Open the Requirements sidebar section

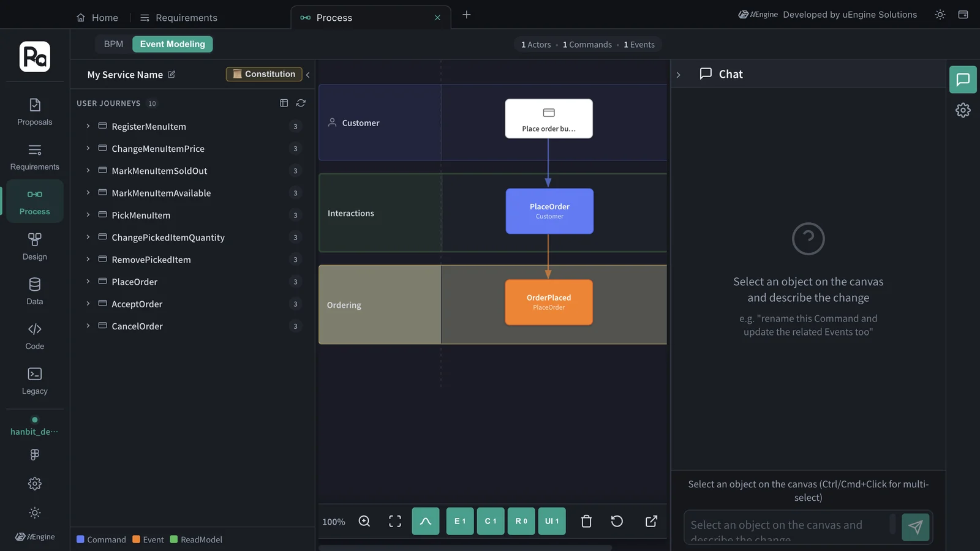coord(35,157)
